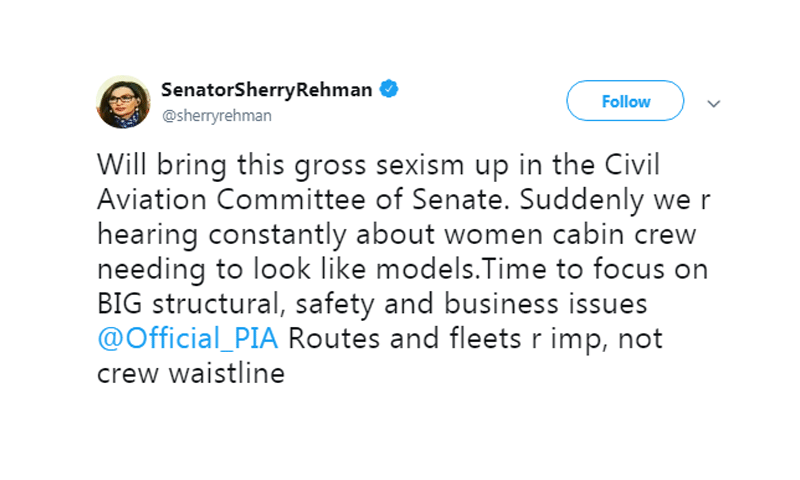The height and width of the screenshot is (480, 800).
Task: Click the word "hearing" starting third line
Action: [147, 236]
